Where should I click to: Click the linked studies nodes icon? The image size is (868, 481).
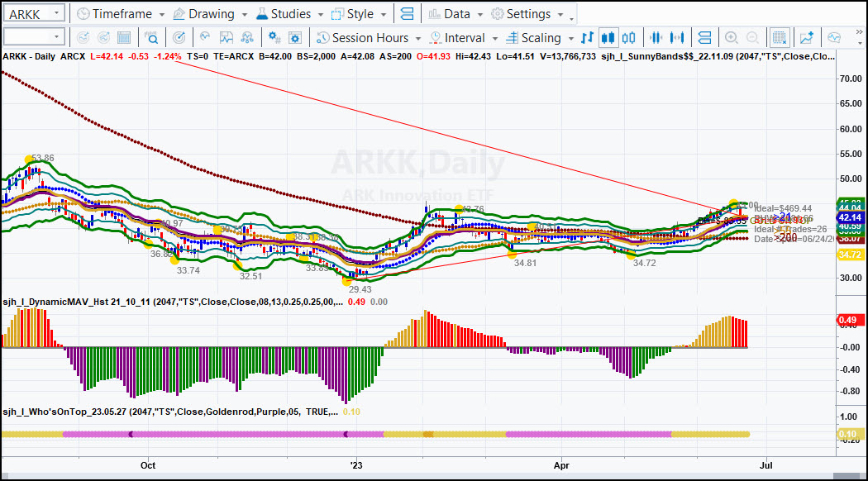247,38
